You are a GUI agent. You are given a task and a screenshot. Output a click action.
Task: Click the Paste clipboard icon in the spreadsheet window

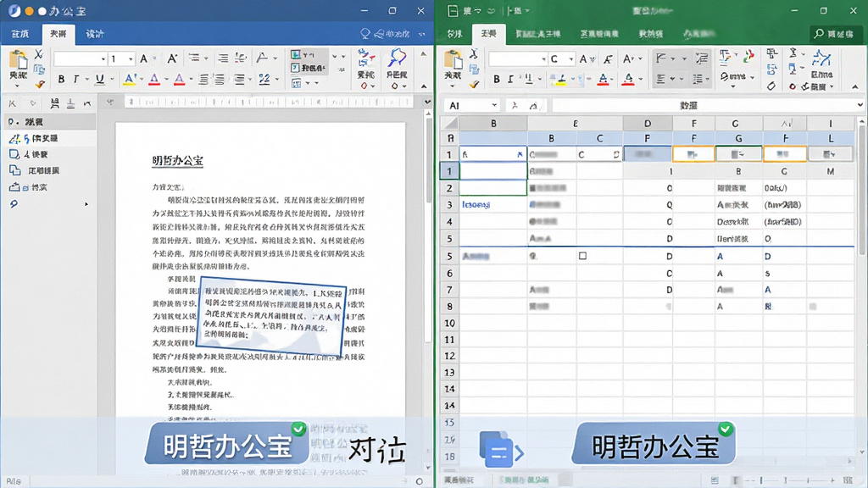click(453, 60)
